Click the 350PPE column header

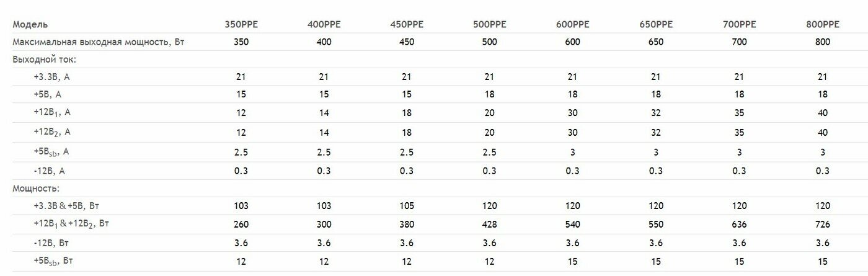click(x=241, y=25)
